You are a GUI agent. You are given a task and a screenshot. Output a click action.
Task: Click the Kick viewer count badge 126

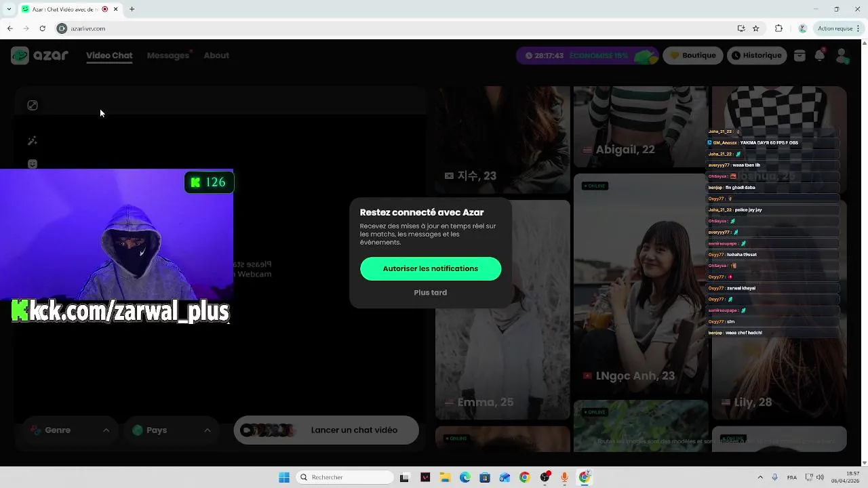209,182
